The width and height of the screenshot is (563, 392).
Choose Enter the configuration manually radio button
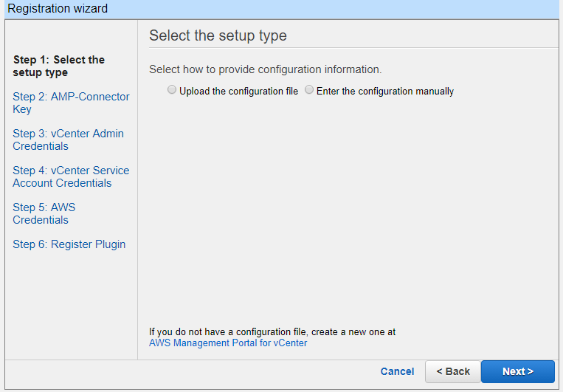tap(309, 90)
